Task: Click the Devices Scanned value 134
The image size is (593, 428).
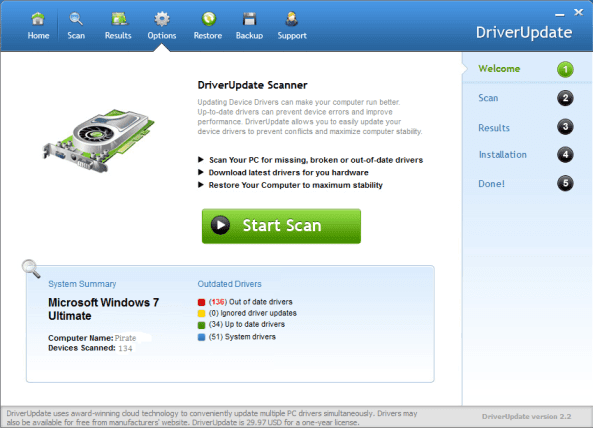Action: (125, 348)
